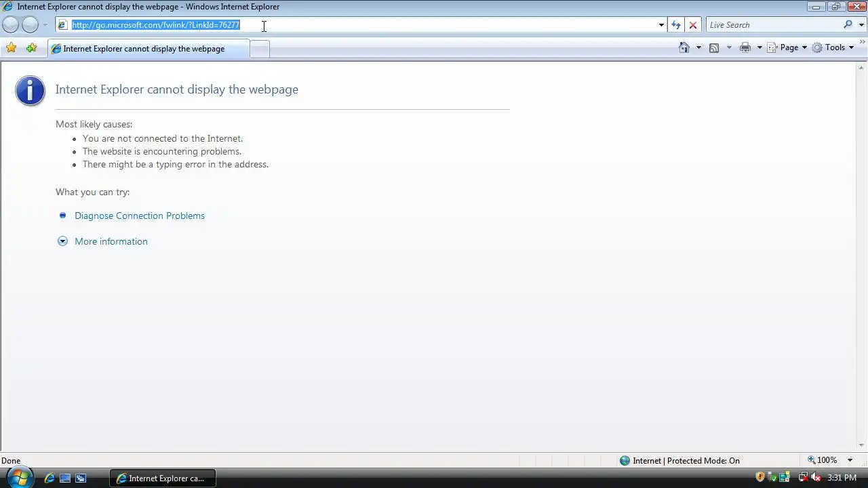
Task: Click the Search magnifier icon
Action: click(x=848, y=24)
